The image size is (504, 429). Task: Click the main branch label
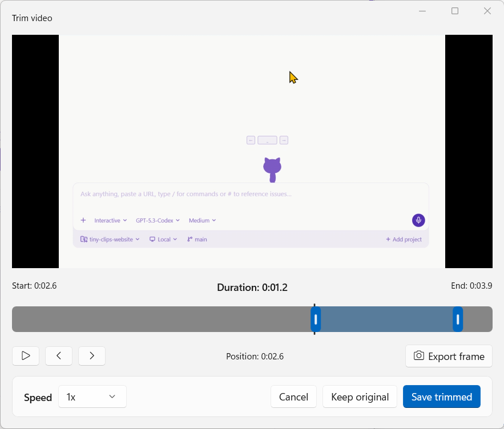[197, 240]
